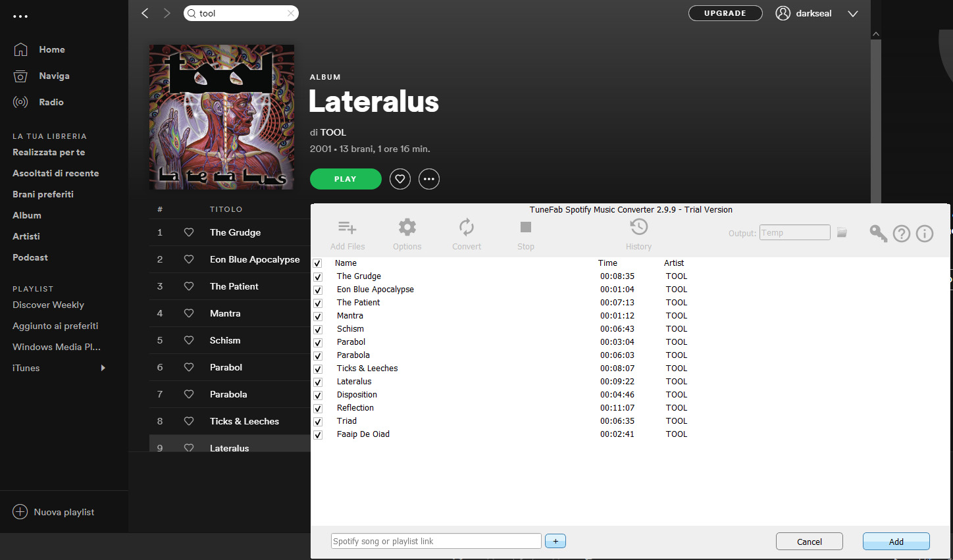Click the key registration icon

(878, 234)
